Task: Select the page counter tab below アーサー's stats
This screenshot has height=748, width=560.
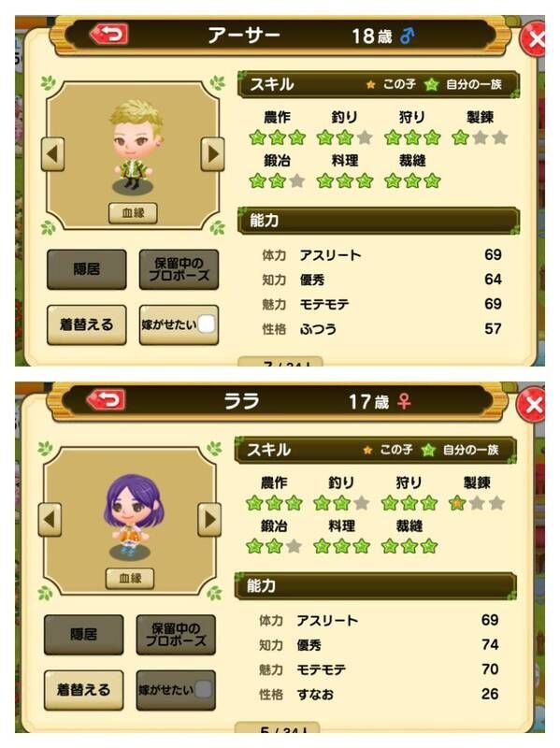Action: pyautogui.click(x=280, y=362)
